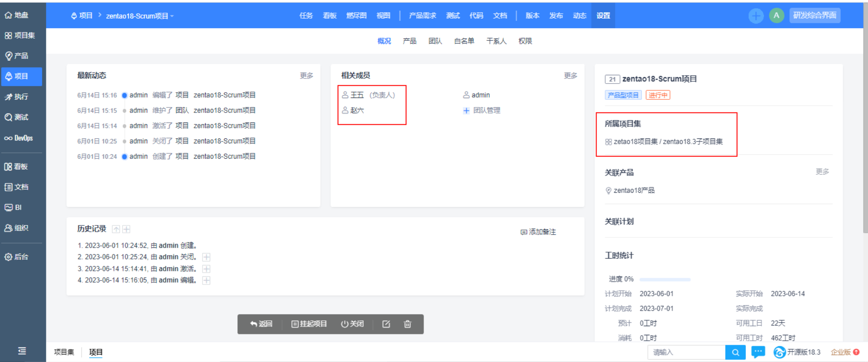Switch to the 权限 sub-tab

pos(525,41)
